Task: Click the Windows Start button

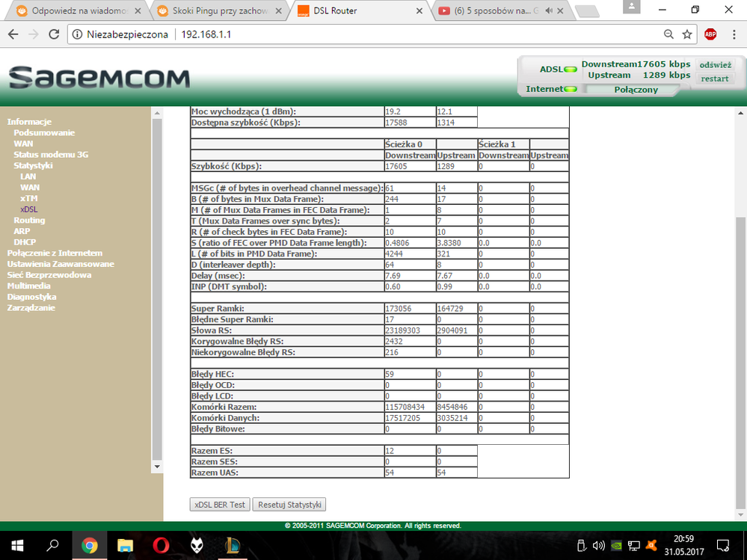Action: (x=16, y=544)
